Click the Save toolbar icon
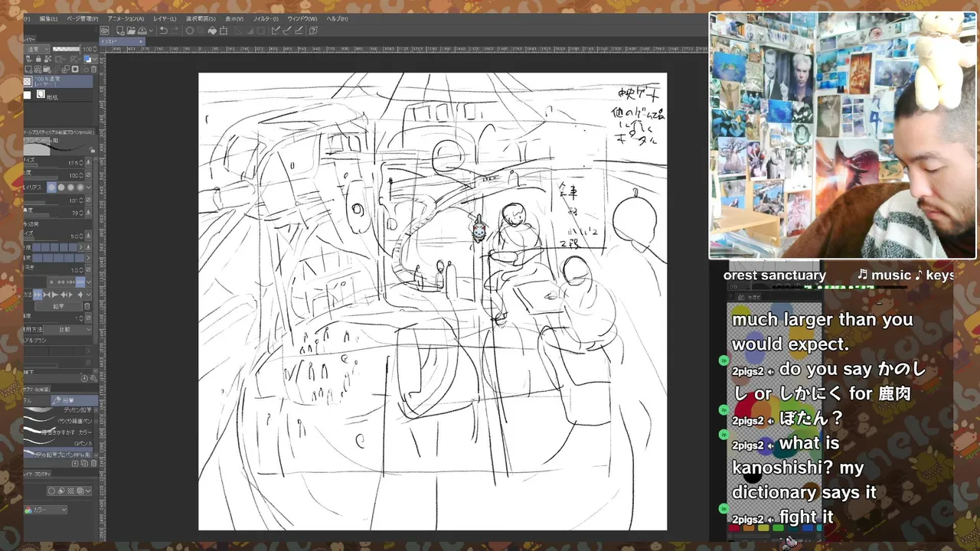980x551 pixels. pos(142,31)
